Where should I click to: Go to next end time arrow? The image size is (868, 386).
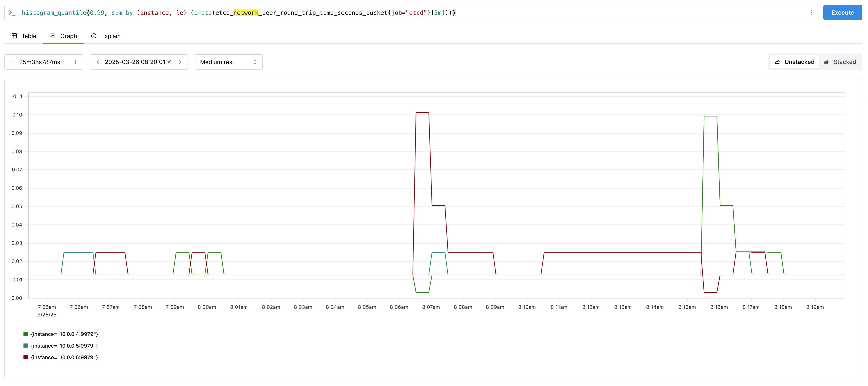tap(180, 62)
